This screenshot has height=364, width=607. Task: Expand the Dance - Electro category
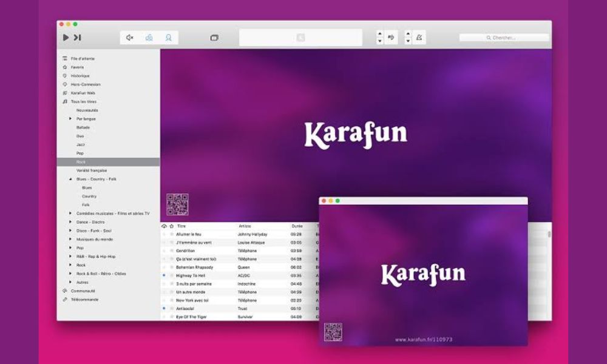click(x=70, y=222)
